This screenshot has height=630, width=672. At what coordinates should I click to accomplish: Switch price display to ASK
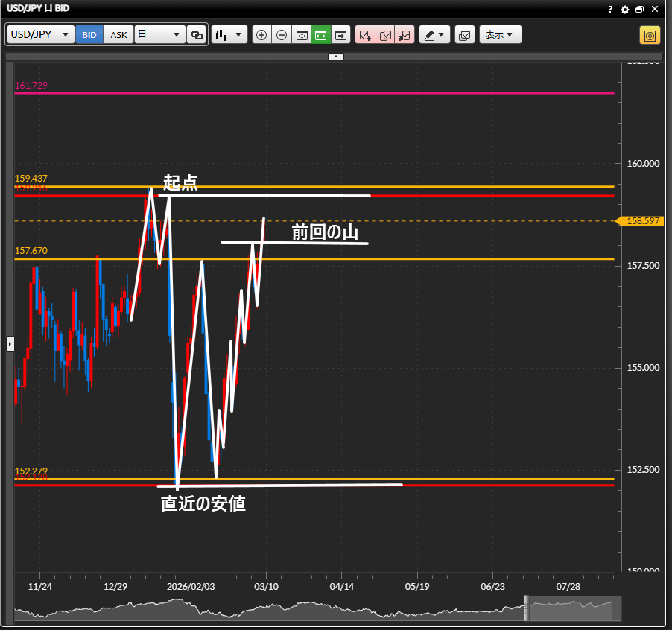click(x=118, y=35)
